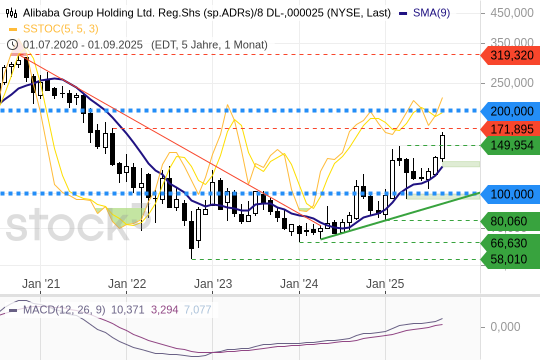Click the Jan '22 time axis label
540x360 pixels.
(x=127, y=284)
